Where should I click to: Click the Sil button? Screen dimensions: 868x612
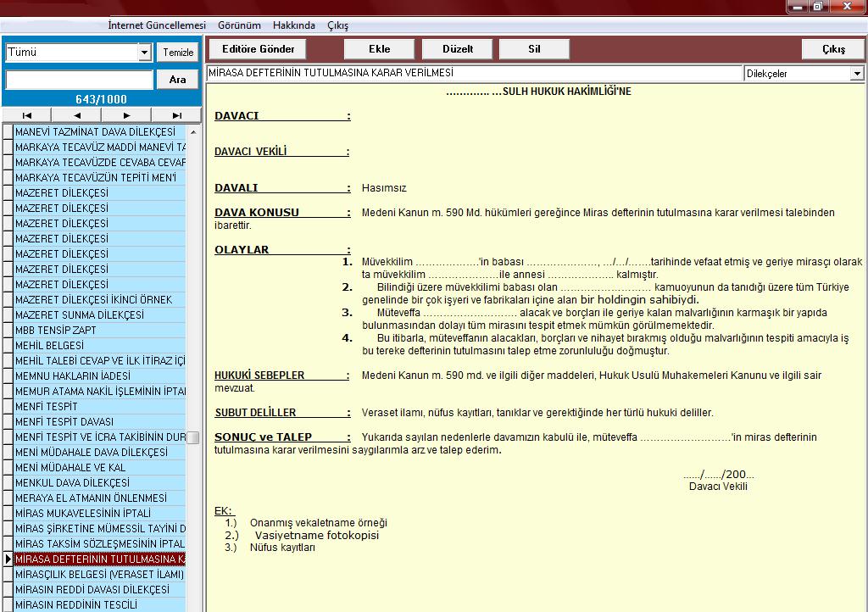coord(534,49)
